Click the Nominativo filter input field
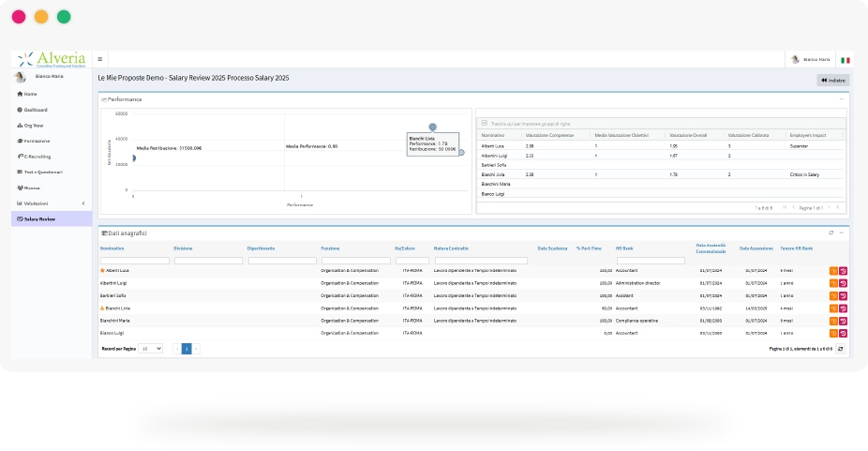The height and width of the screenshot is (451, 868). click(x=135, y=261)
